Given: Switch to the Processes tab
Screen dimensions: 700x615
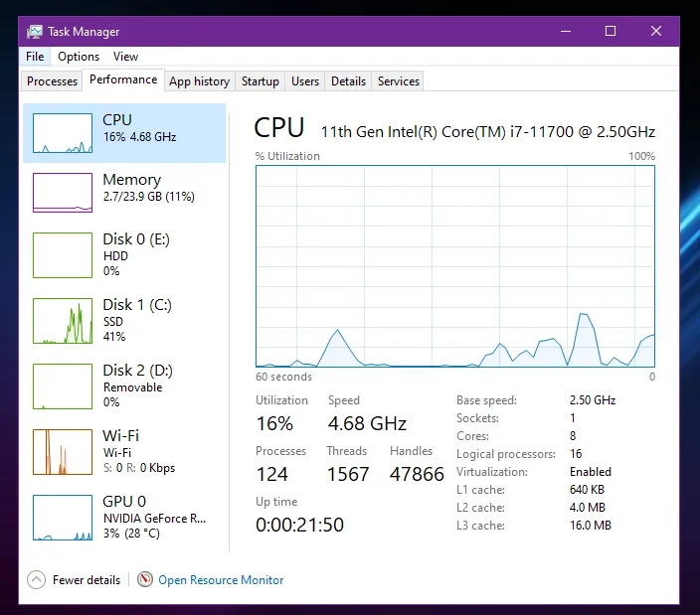Looking at the screenshot, I should (x=52, y=81).
